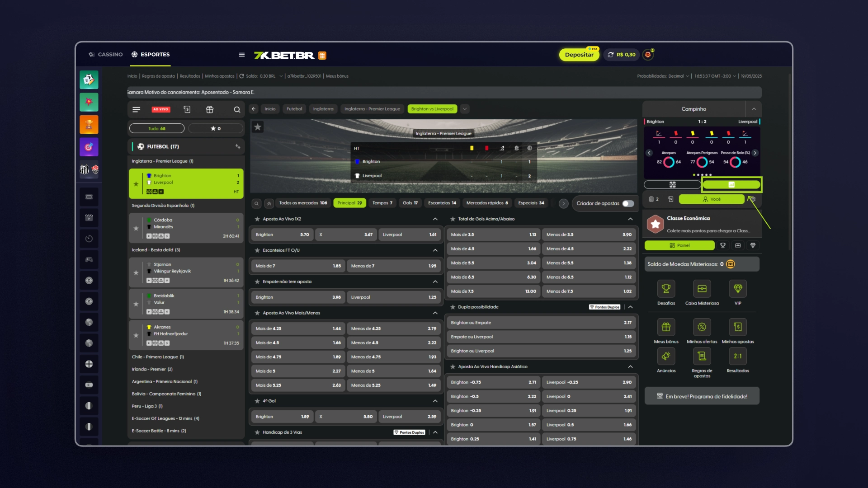868x488 pixels.
Task: Click the hamburger menu next to logo
Action: (x=242, y=55)
